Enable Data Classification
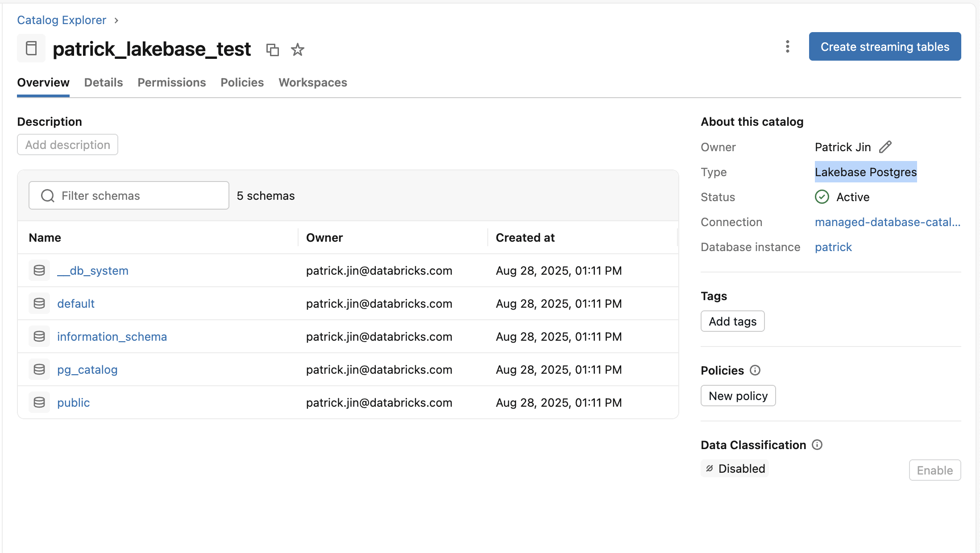 pos(935,470)
